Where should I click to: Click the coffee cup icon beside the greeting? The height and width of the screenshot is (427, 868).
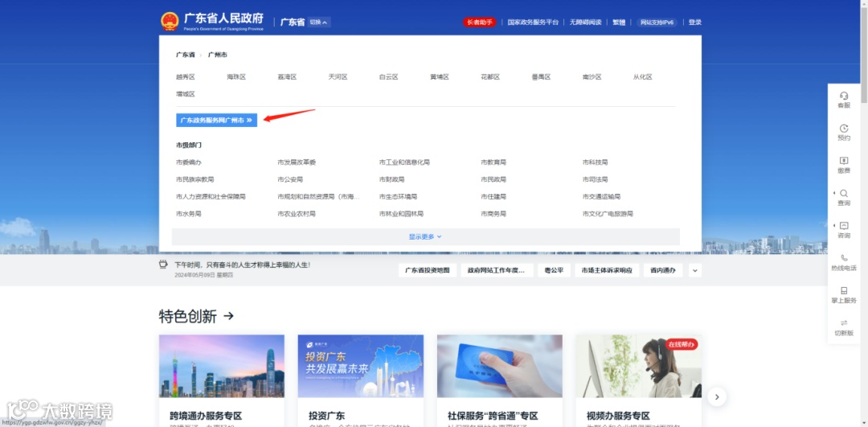click(x=163, y=265)
